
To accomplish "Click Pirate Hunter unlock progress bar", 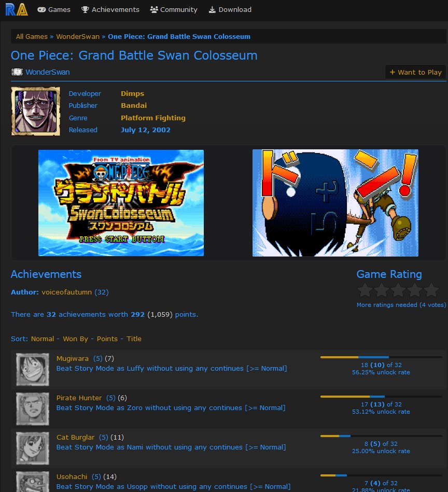I will pyautogui.click(x=381, y=397).
